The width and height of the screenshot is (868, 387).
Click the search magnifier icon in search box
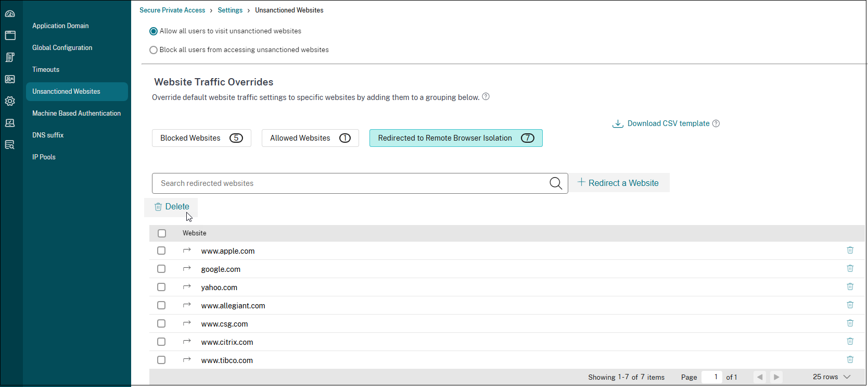point(555,183)
